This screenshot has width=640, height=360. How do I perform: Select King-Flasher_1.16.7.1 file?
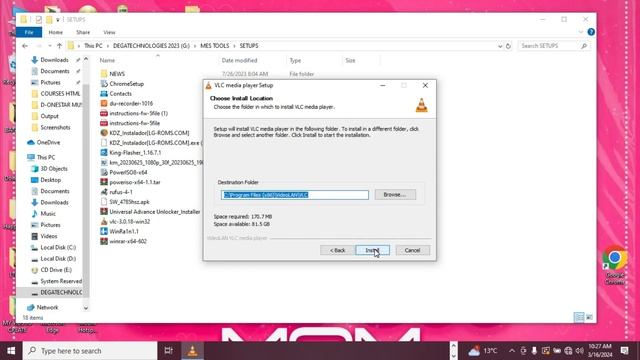point(135,152)
